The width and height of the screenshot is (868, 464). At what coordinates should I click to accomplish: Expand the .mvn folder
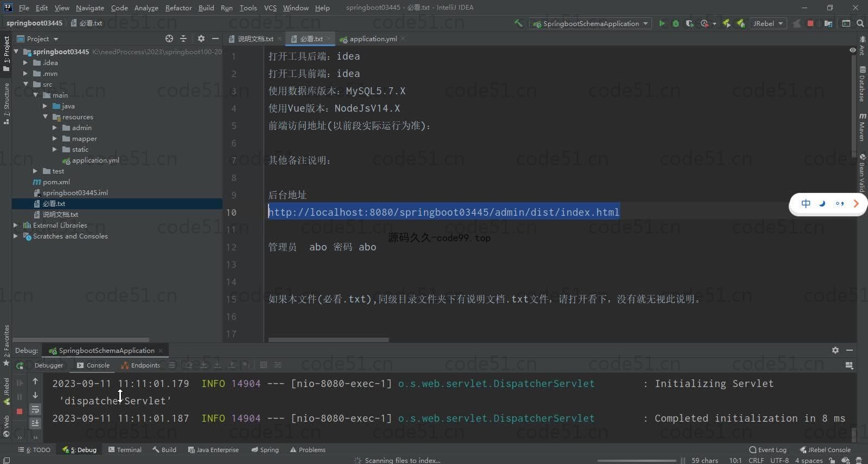25,73
